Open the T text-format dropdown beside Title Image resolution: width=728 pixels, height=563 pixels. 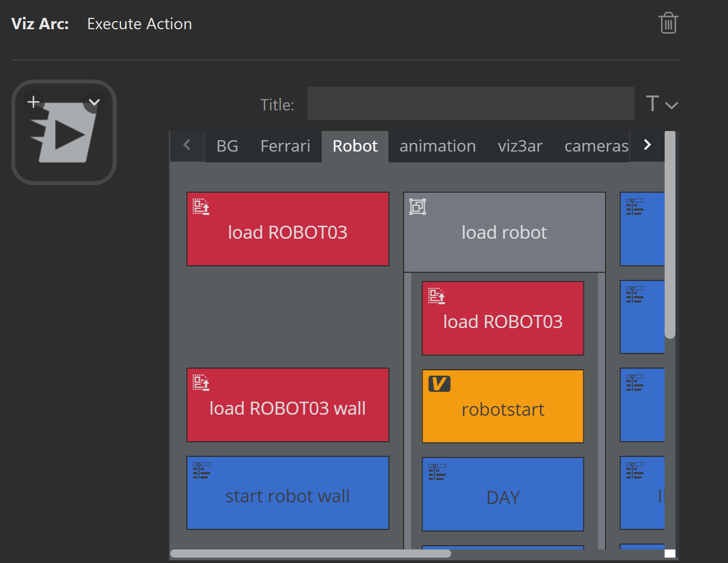click(661, 104)
